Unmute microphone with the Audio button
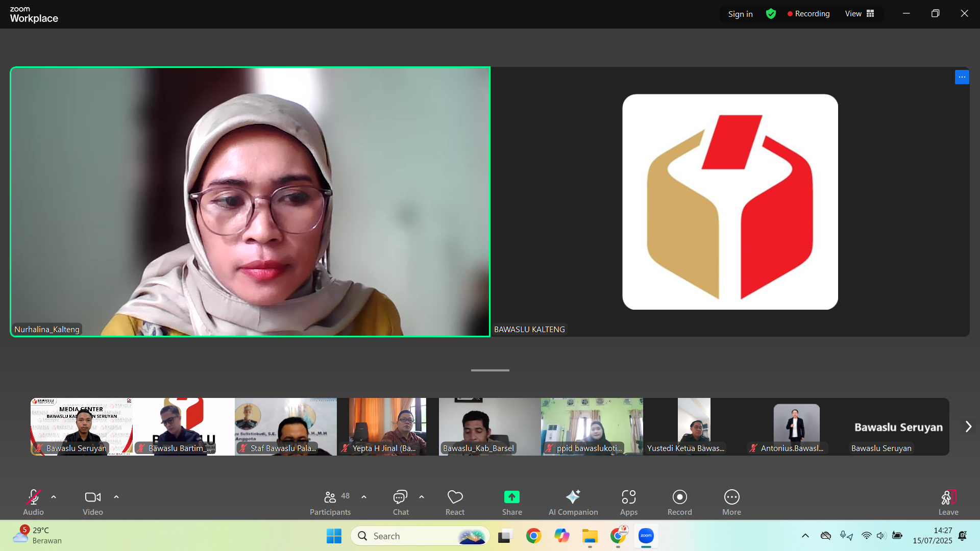Viewport: 980px width, 551px height. (x=33, y=503)
